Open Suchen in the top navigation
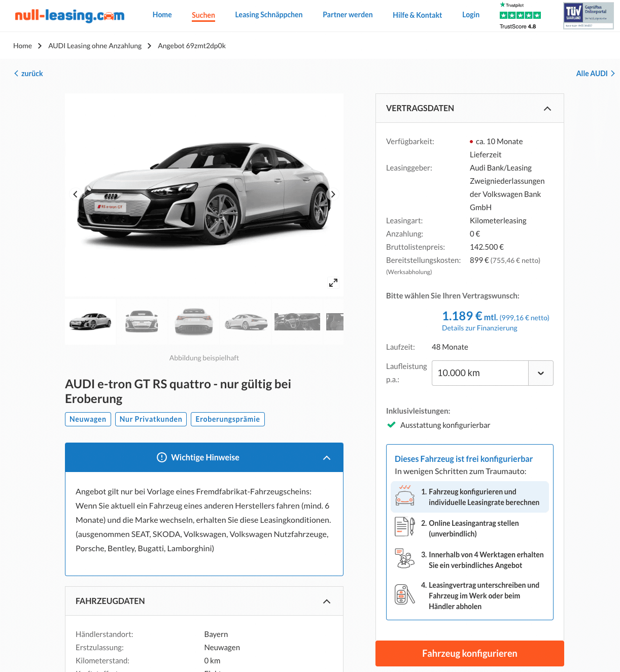Image resolution: width=620 pixels, height=672 pixels. click(203, 15)
